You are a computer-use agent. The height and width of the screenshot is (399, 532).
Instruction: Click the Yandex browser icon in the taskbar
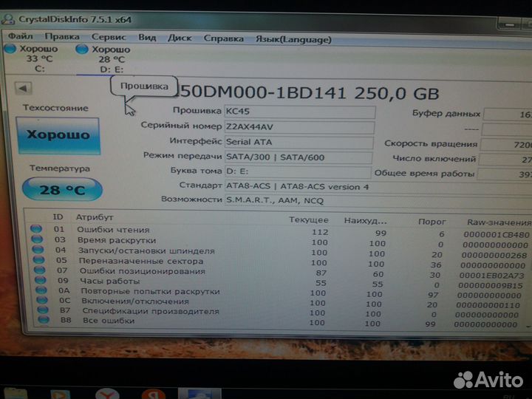pyautogui.click(x=107, y=394)
